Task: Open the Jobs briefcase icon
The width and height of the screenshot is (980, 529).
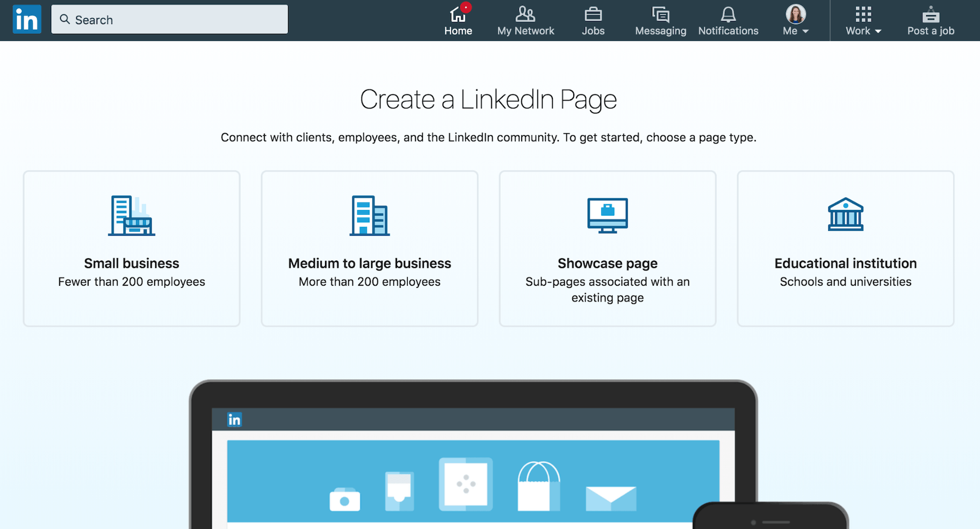Action: point(593,14)
